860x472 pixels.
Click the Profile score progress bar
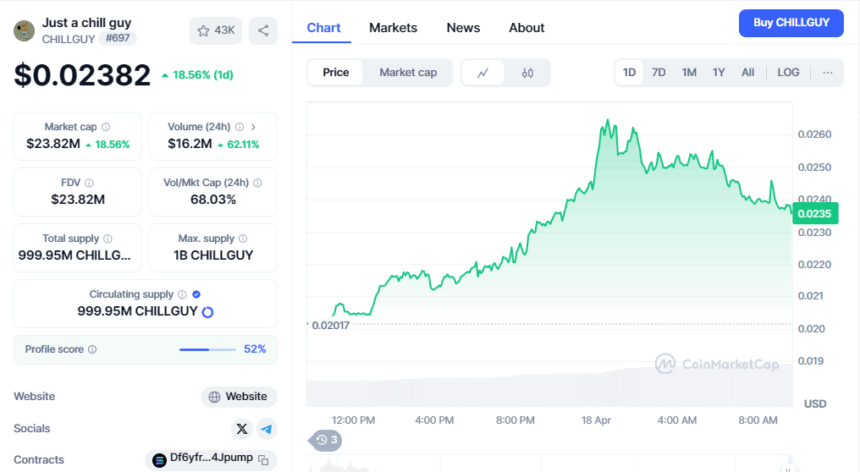pyautogui.click(x=207, y=349)
